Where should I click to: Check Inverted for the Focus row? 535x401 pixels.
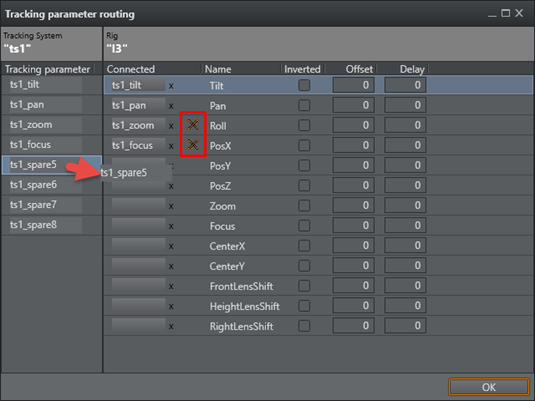tap(304, 226)
